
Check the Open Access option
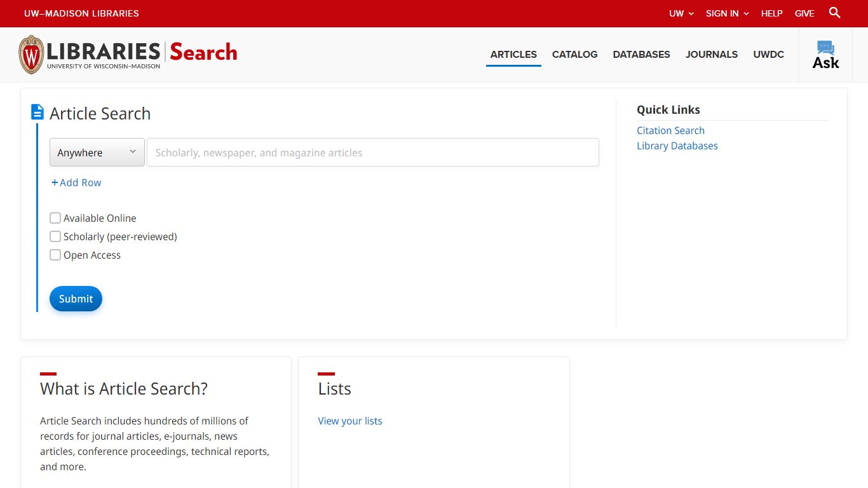click(x=55, y=255)
